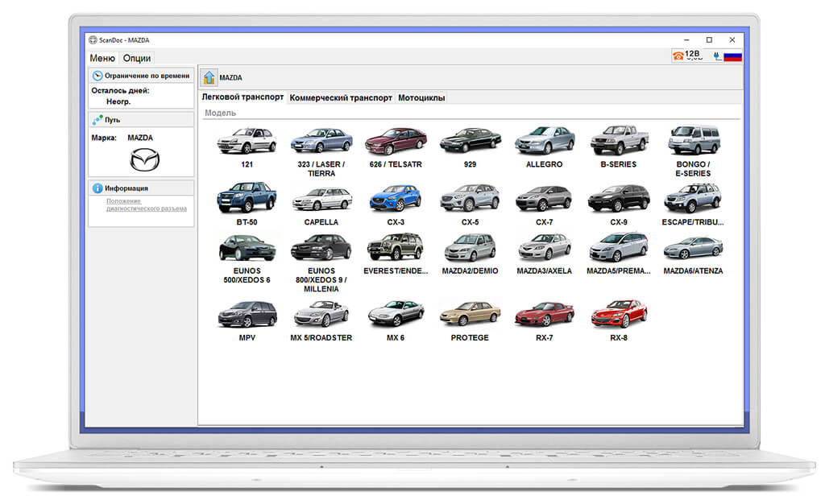Select the Легковой транспорт tab
The width and height of the screenshot is (825, 504).
(243, 97)
